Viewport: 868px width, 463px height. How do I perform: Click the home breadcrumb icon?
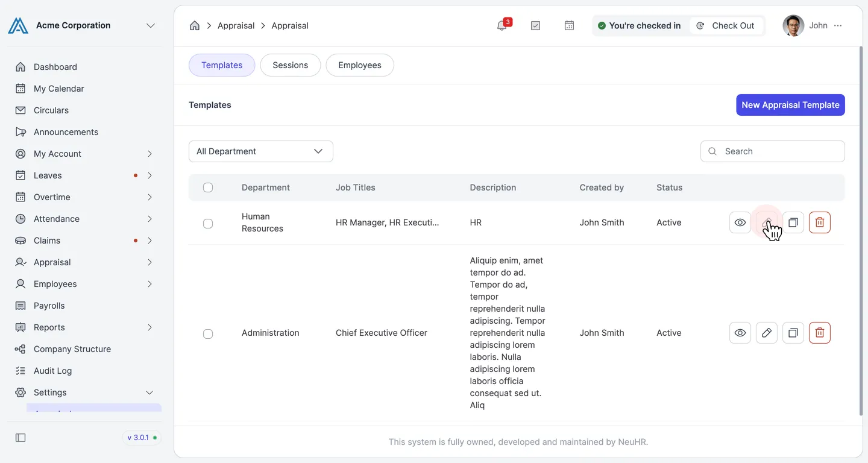[x=195, y=25]
